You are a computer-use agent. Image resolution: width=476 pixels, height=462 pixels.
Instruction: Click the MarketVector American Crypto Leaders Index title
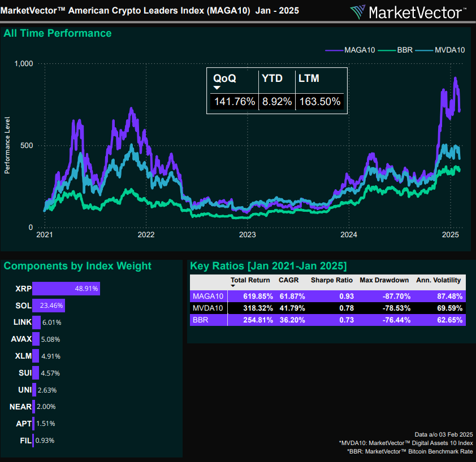(x=150, y=11)
